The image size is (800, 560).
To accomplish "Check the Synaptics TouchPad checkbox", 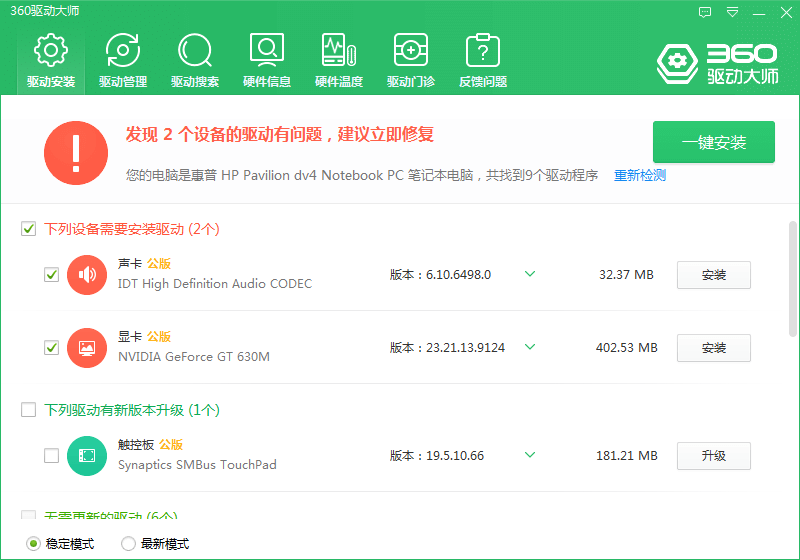I will pos(52,455).
